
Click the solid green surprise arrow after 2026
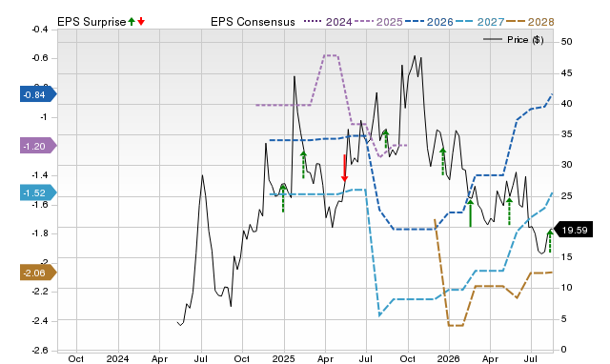click(470, 212)
